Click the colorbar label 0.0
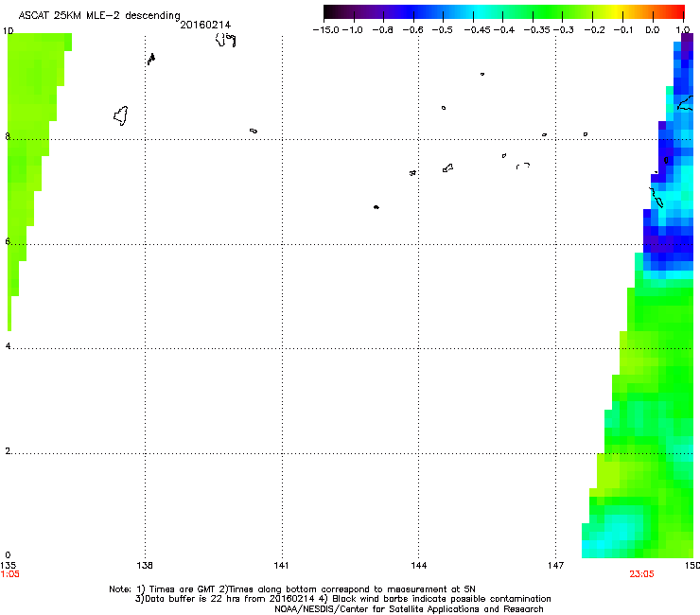Viewport: 700px width, 615px height. click(653, 30)
